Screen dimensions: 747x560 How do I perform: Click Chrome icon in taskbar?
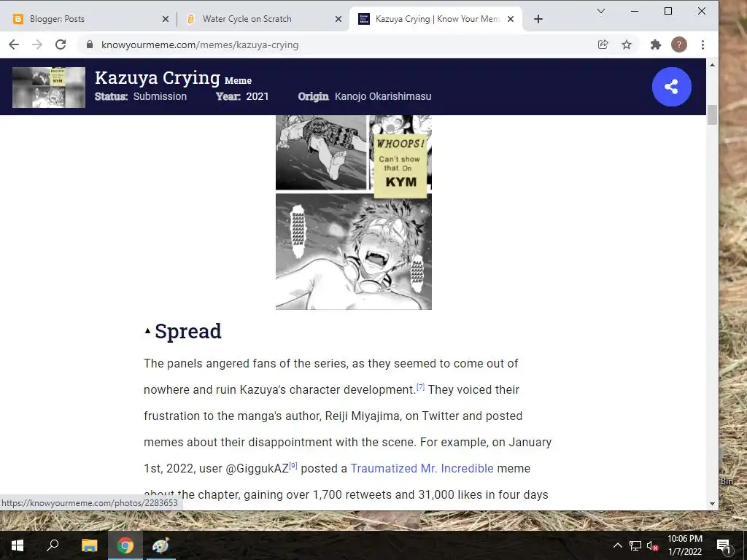click(x=125, y=545)
